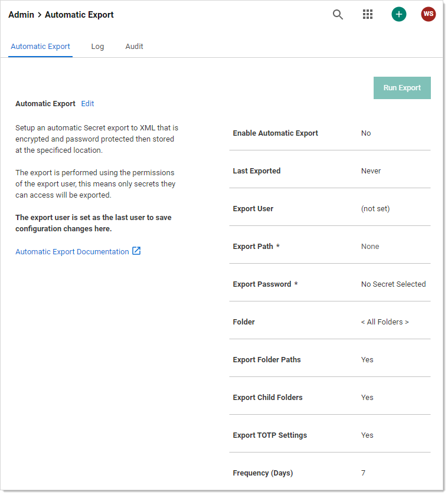The image size is (448, 495).
Task: Switch to the Audit tab
Action: 134,47
